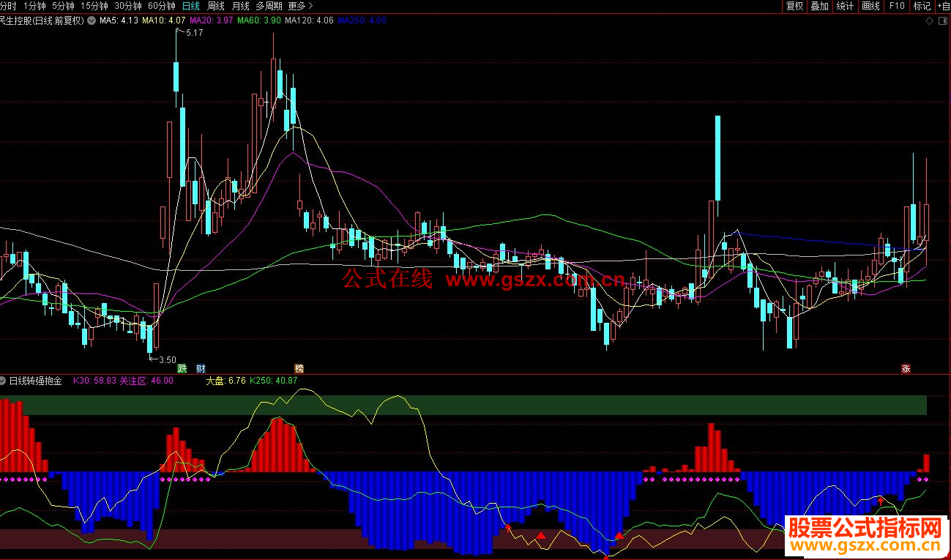Image resolution: width=951 pixels, height=560 pixels.
Task: Click the red 涨 event marker
Action: click(x=906, y=368)
